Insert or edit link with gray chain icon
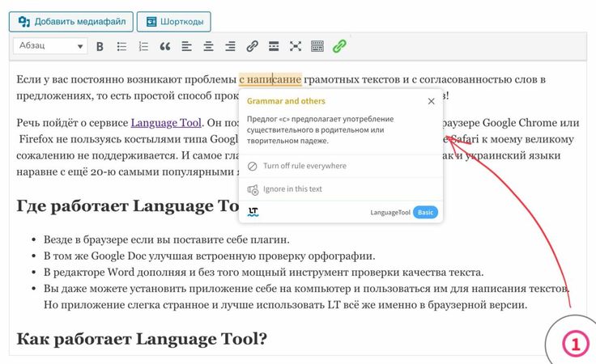The height and width of the screenshot is (364, 596). (x=252, y=46)
